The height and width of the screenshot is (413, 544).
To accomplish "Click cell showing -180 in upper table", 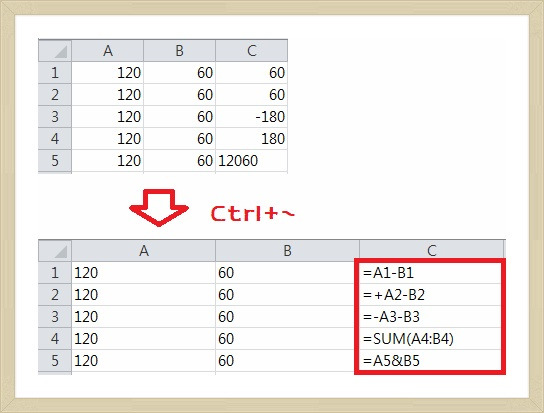I will 252,116.
